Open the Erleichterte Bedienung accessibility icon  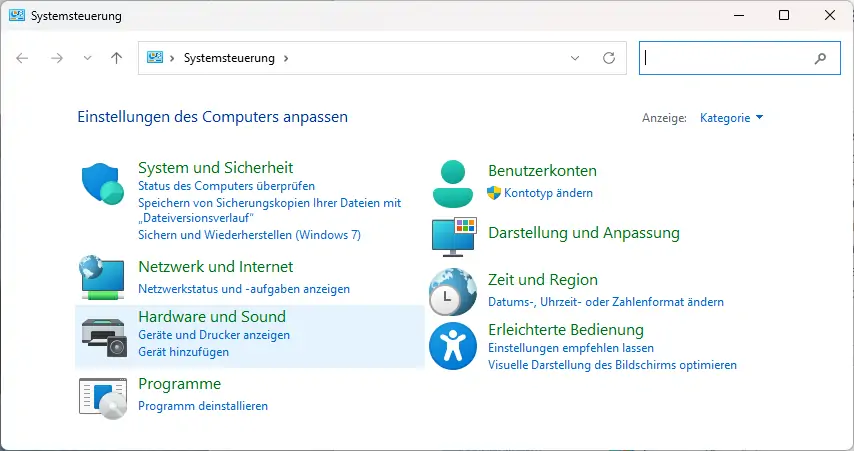[454, 346]
